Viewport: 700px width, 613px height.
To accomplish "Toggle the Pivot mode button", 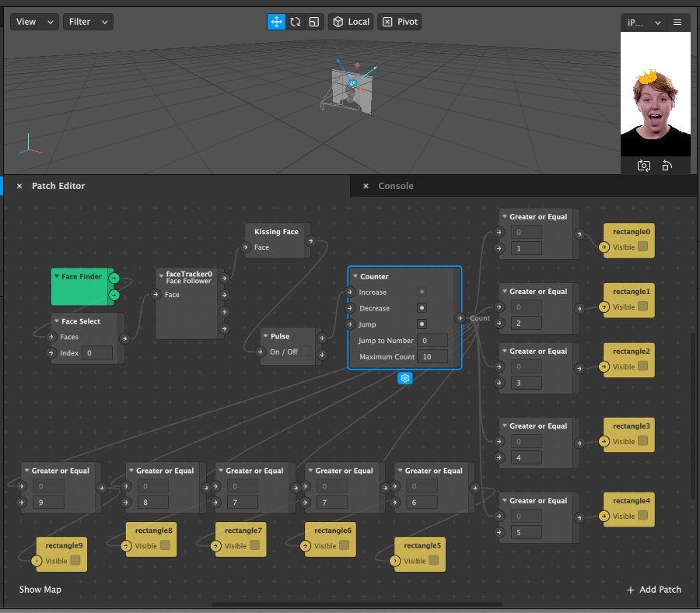I will (x=399, y=22).
